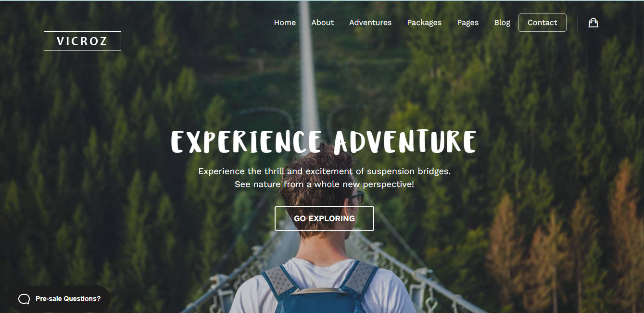Click the vertical divider beside the cart icon
The width and height of the screenshot is (644, 313).
577,23
